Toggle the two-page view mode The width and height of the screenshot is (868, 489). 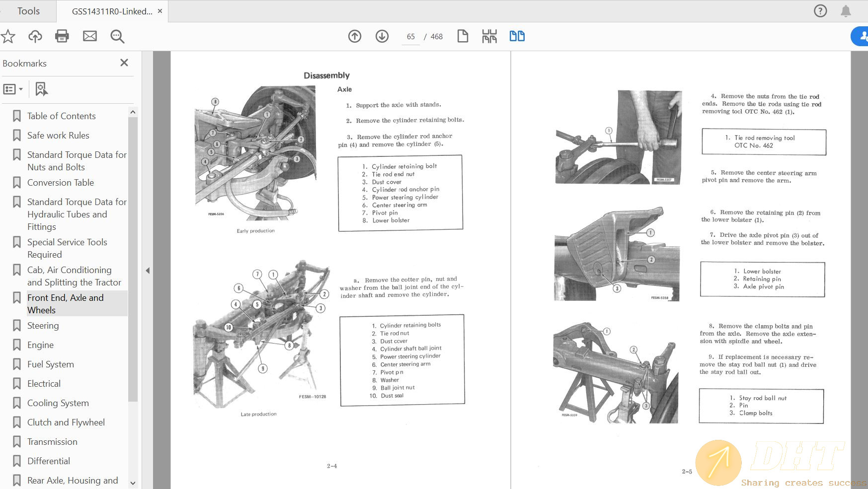click(517, 36)
